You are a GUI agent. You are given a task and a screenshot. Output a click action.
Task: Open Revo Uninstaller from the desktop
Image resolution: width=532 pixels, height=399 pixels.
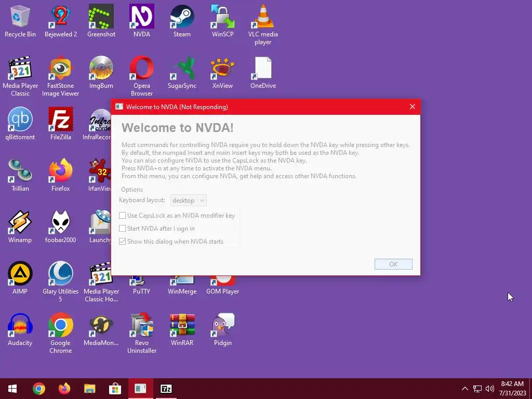[142, 333]
